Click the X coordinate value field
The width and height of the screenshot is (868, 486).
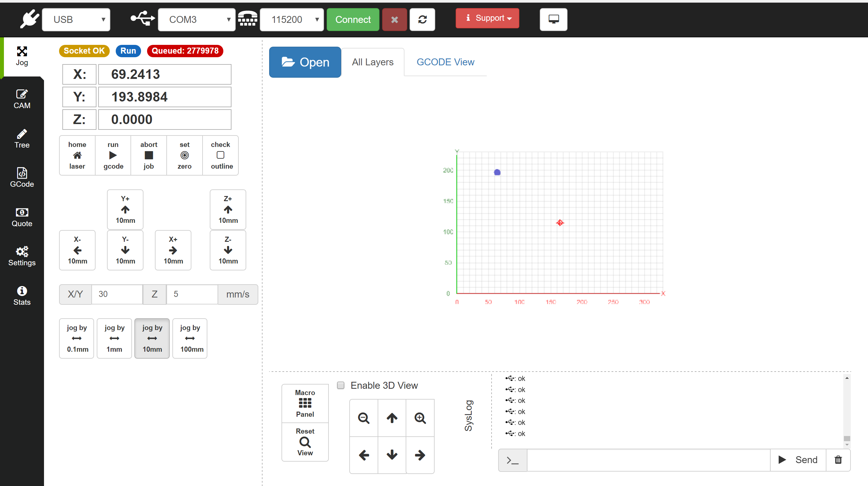click(165, 74)
